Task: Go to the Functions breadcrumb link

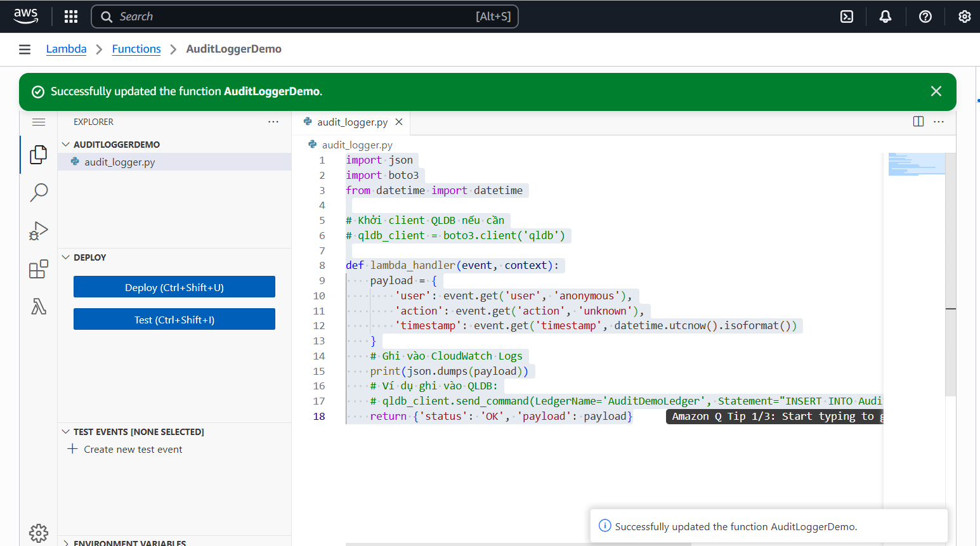Action: pos(136,49)
